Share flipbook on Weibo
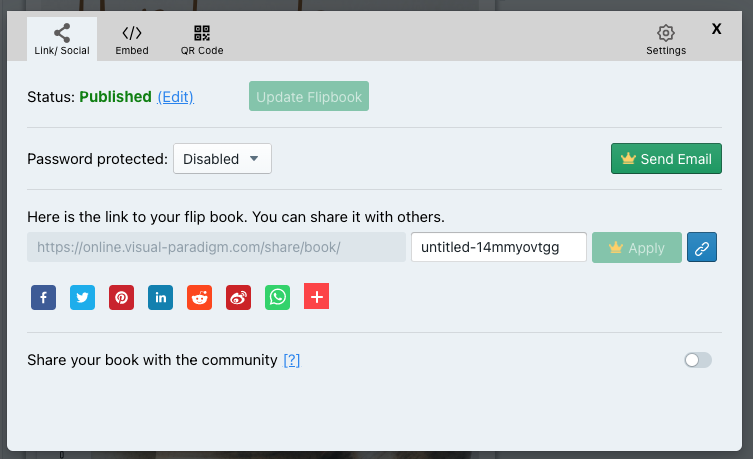753x459 pixels. (238, 297)
